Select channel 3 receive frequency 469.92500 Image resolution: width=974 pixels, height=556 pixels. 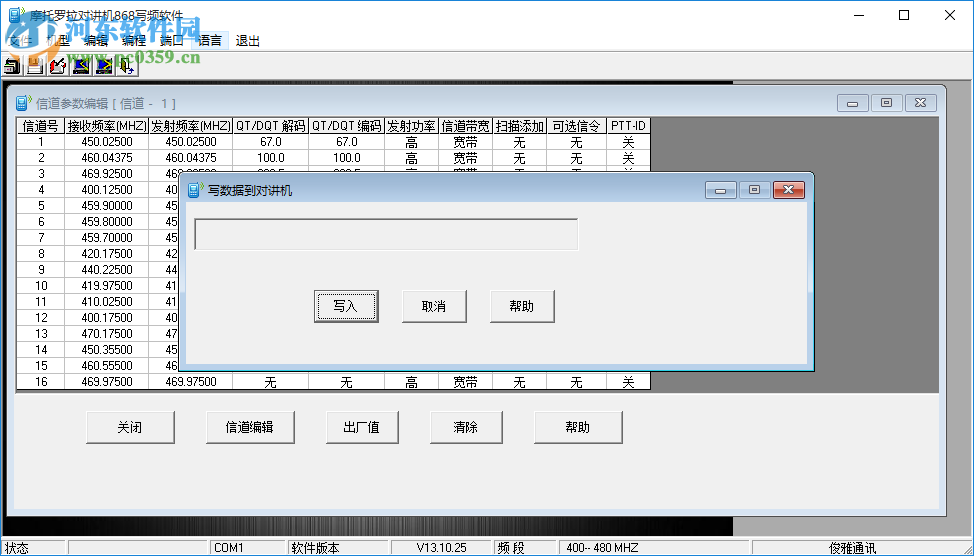107,173
